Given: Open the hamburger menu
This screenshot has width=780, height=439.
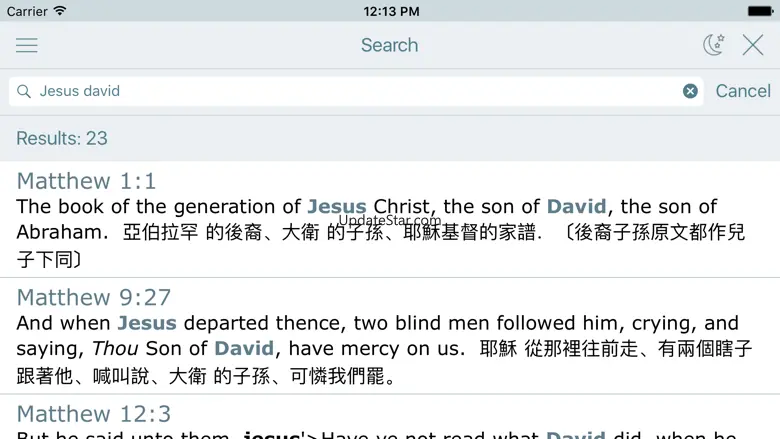Looking at the screenshot, I should pos(27,45).
